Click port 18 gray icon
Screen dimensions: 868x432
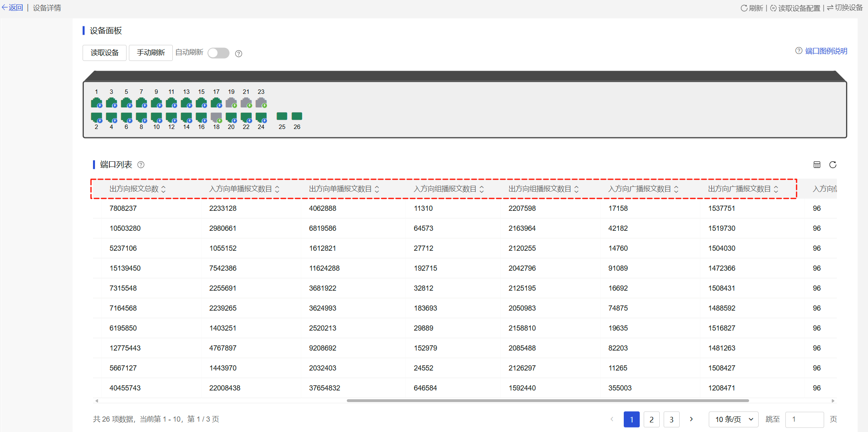tap(216, 117)
